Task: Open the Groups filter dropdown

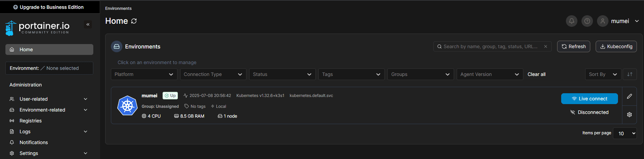Action: click(x=421, y=74)
